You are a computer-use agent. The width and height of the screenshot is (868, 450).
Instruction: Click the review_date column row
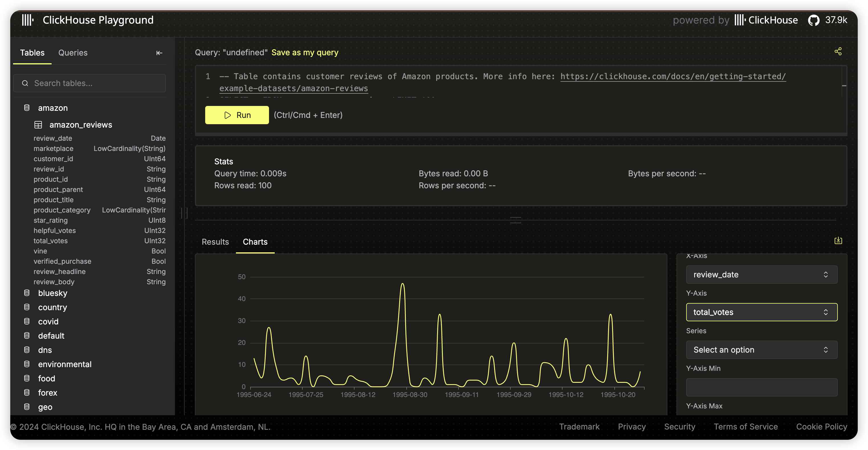coord(99,138)
